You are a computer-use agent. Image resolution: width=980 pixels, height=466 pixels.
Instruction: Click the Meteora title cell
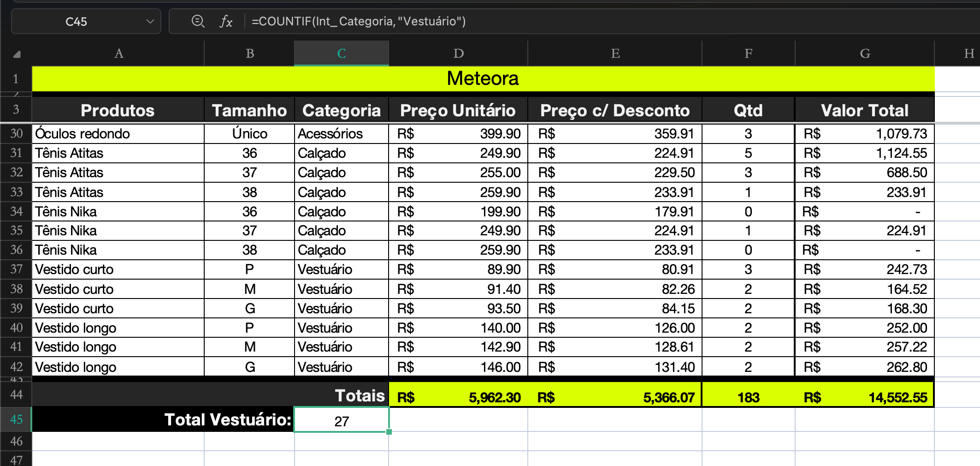tap(483, 79)
